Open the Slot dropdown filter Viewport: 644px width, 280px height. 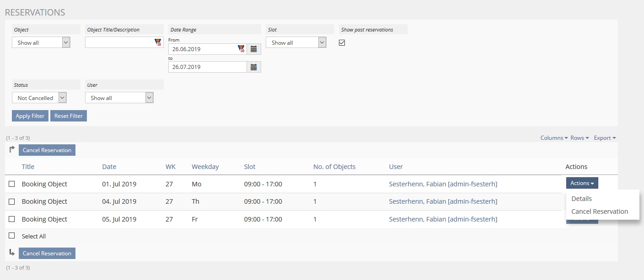pos(296,42)
